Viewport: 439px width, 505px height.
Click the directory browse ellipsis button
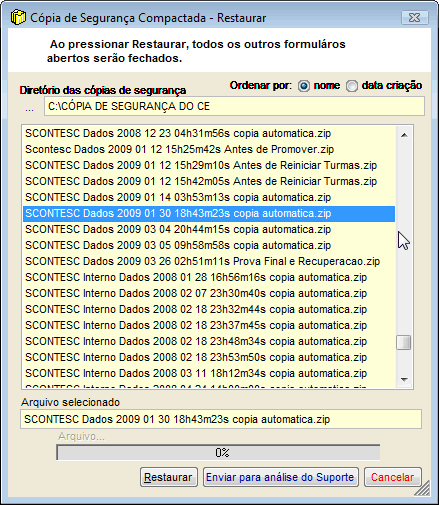[29, 109]
